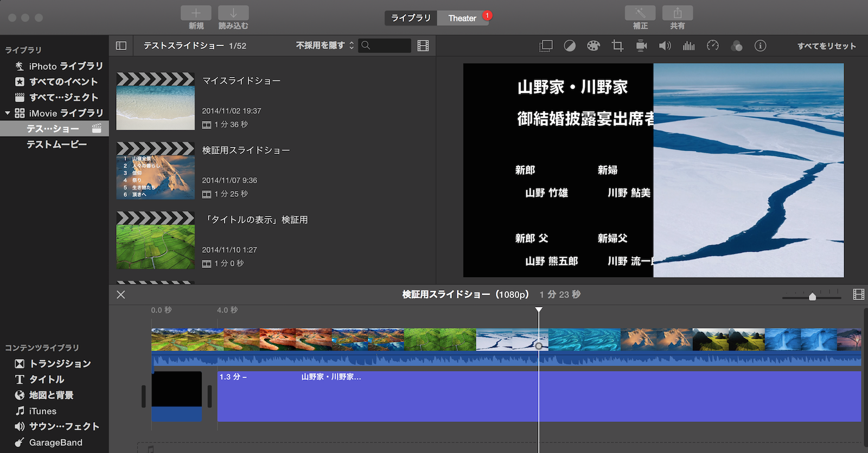Viewport: 868px width, 453px height.
Task: Switch to the ライブラリ tab
Action: tap(411, 18)
